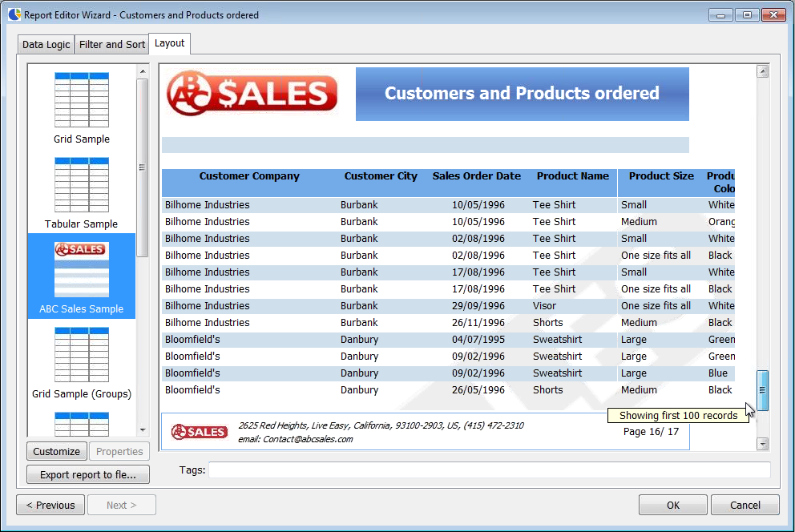The width and height of the screenshot is (795, 532).
Task: Click the ABC Sales logo in report header
Action: coord(252,93)
